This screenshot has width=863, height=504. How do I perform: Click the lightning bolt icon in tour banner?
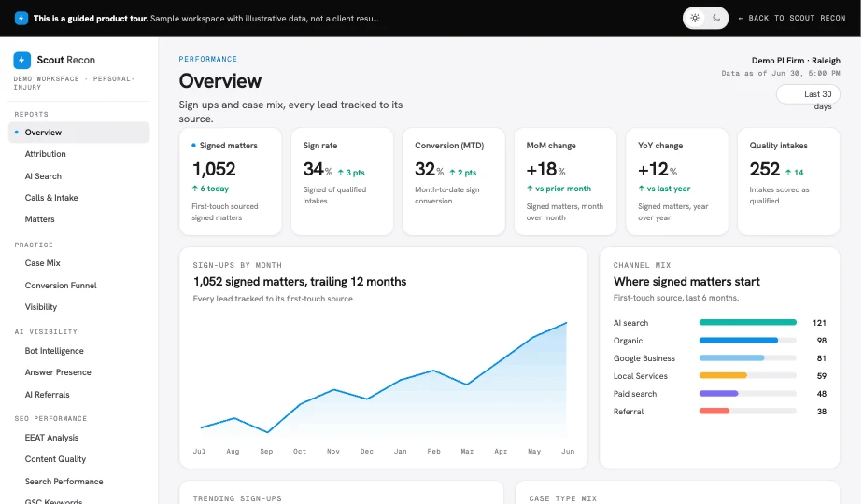21,18
